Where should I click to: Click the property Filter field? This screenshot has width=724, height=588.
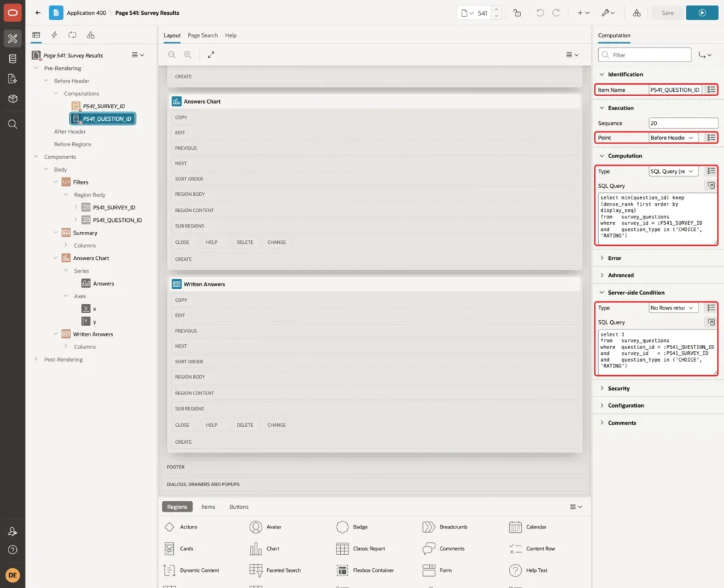pos(645,55)
